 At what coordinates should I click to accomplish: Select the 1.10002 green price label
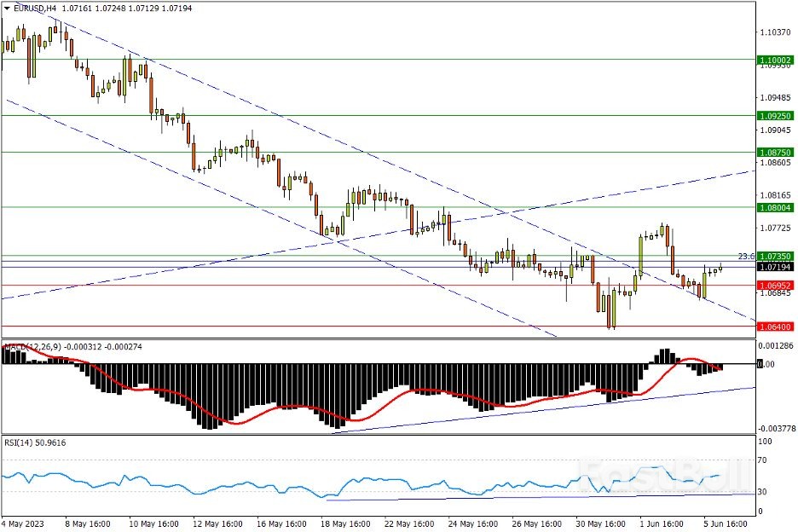point(776,60)
